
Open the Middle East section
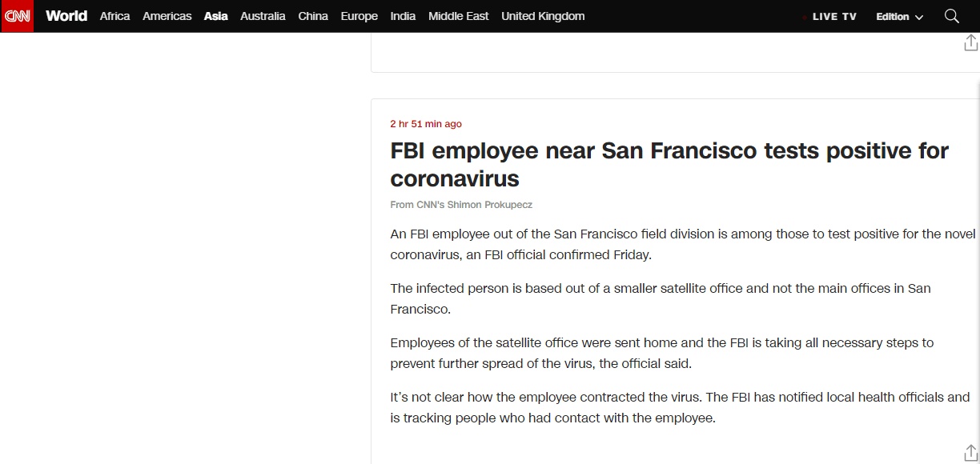(x=458, y=16)
